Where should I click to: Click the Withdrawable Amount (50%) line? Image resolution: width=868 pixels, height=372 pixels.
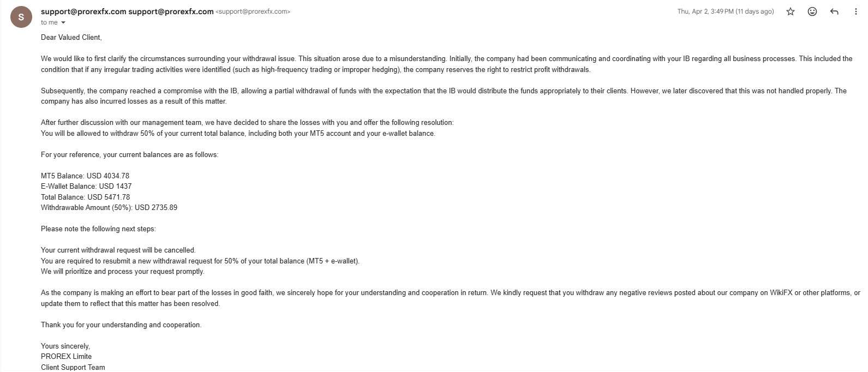(x=109, y=207)
